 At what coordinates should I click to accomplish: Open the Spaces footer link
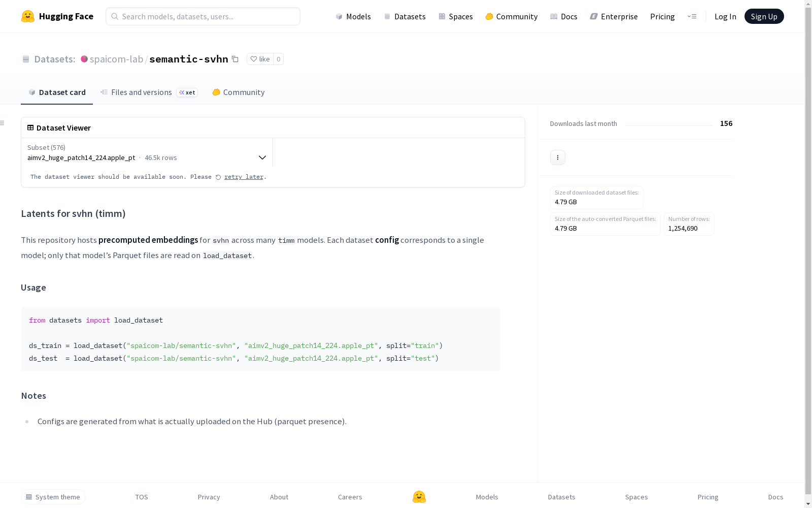point(636,497)
